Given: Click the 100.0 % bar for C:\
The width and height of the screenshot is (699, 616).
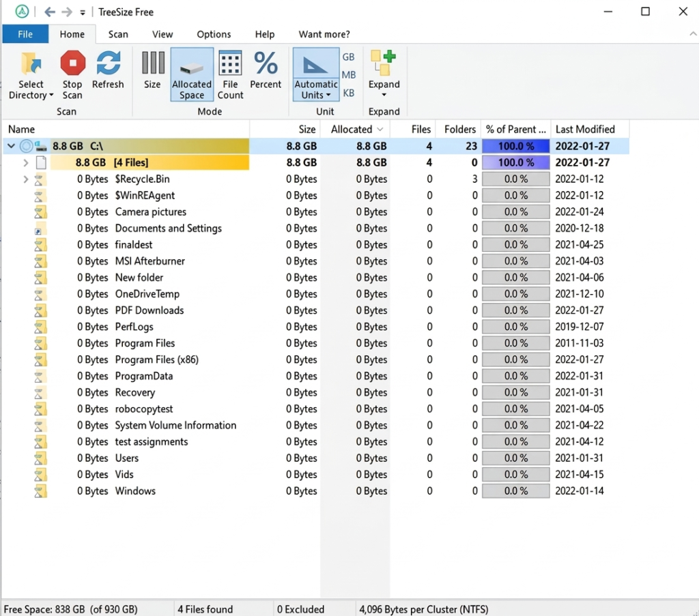Looking at the screenshot, I should [x=515, y=146].
